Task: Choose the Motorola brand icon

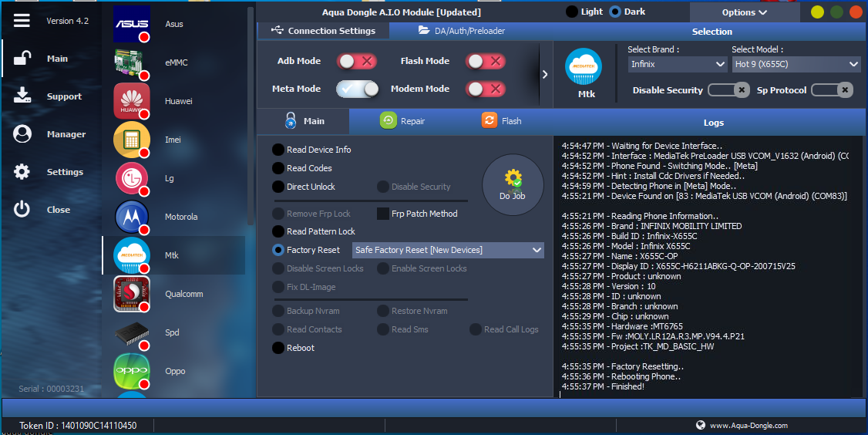Action: [132, 217]
